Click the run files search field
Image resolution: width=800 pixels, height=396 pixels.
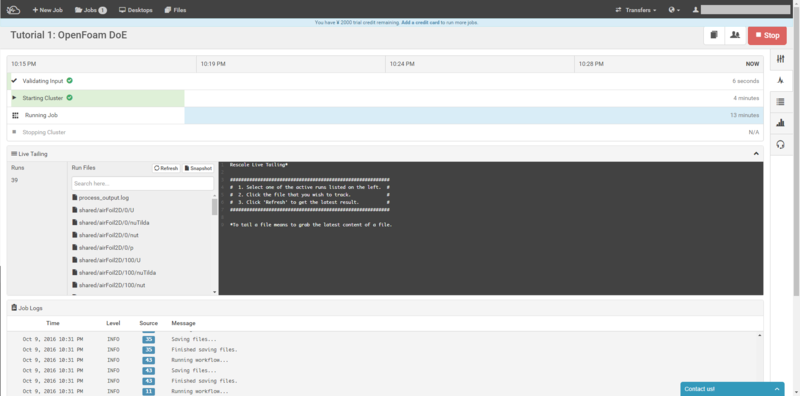point(142,183)
